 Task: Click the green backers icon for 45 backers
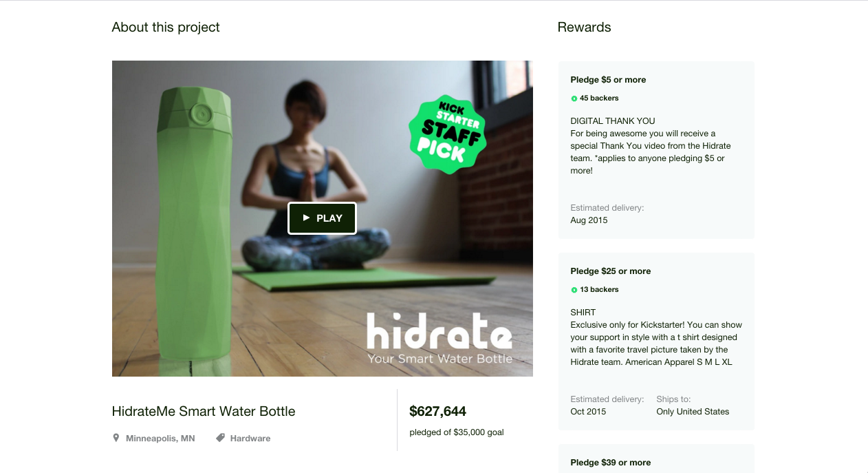pos(574,98)
